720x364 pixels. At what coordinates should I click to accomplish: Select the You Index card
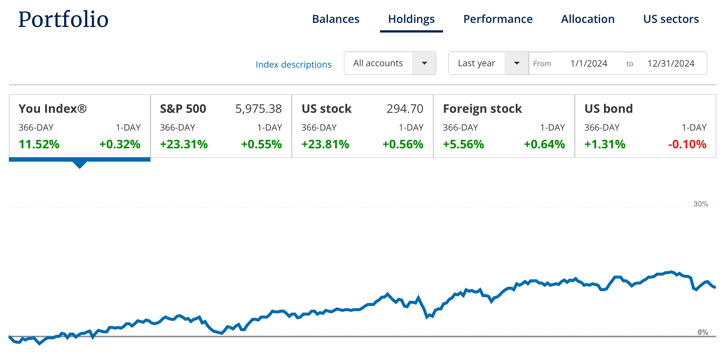click(79, 126)
